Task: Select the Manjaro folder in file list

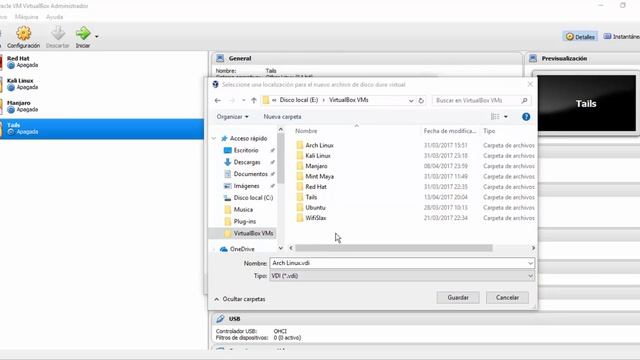Action: 316,166
